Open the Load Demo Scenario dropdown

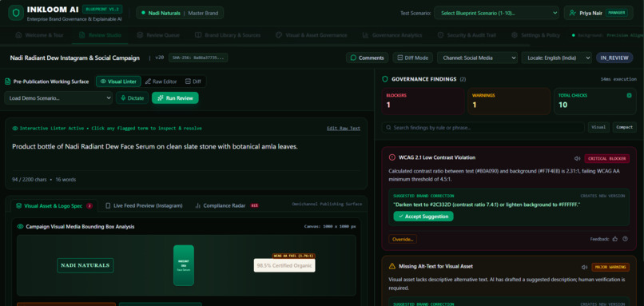pyautogui.click(x=58, y=97)
